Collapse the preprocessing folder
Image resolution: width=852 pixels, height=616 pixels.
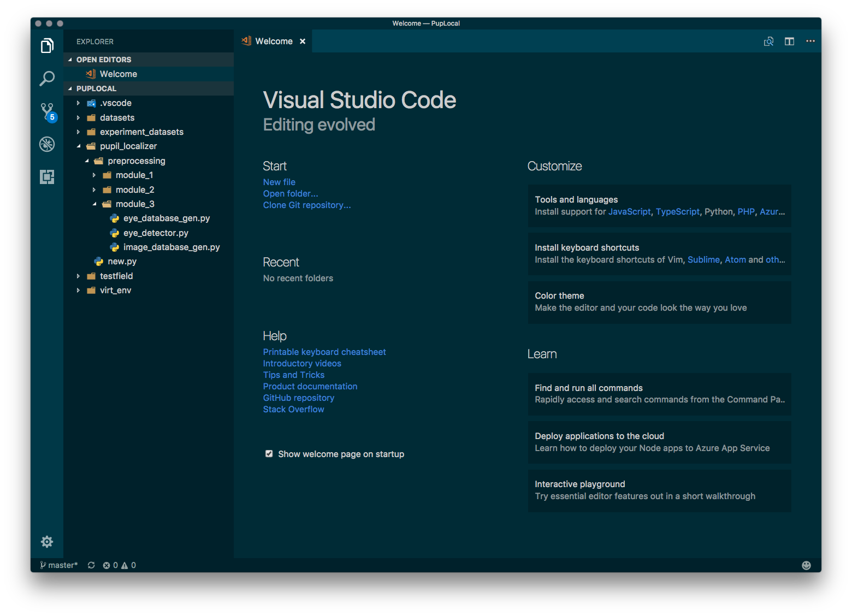point(86,161)
